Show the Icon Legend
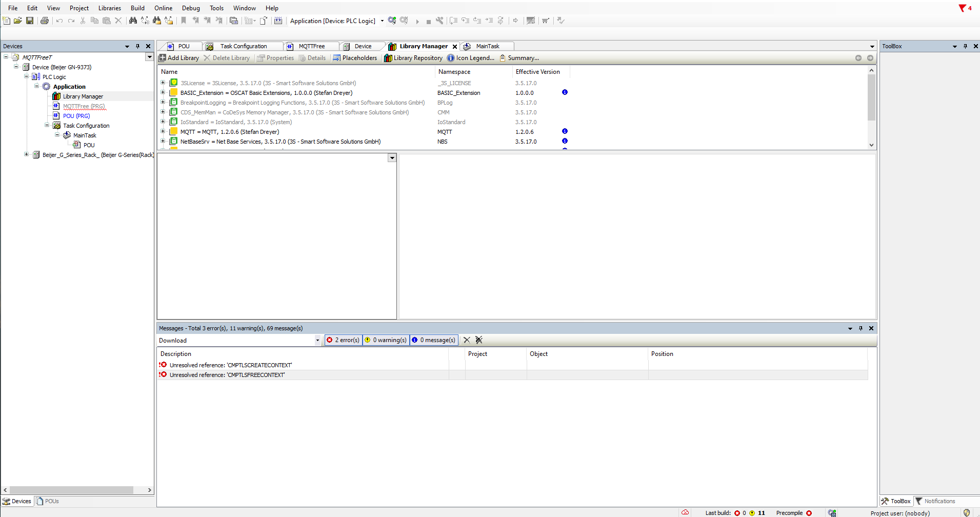Screen dimensions: 980x517 (471, 58)
